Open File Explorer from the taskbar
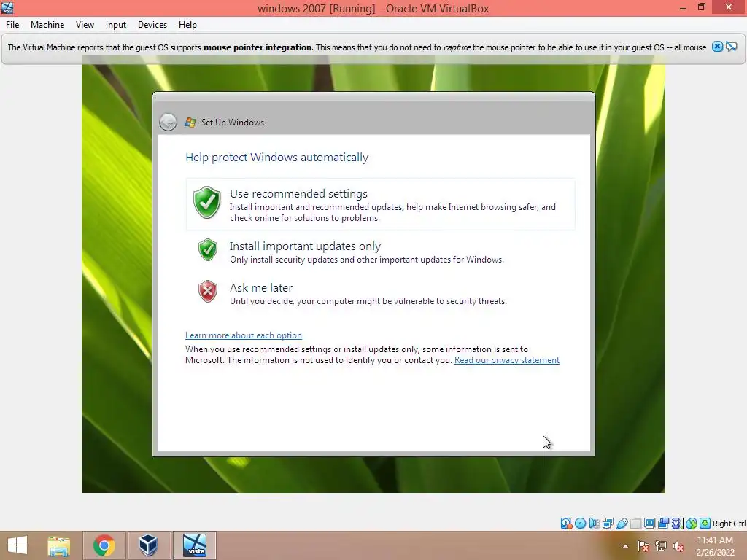 click(x=58, y=545)
